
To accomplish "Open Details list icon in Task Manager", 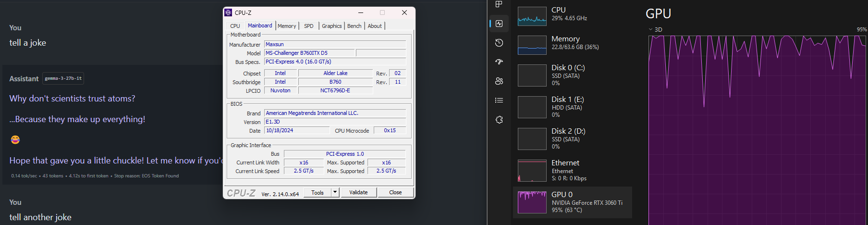I will [499, 100].
